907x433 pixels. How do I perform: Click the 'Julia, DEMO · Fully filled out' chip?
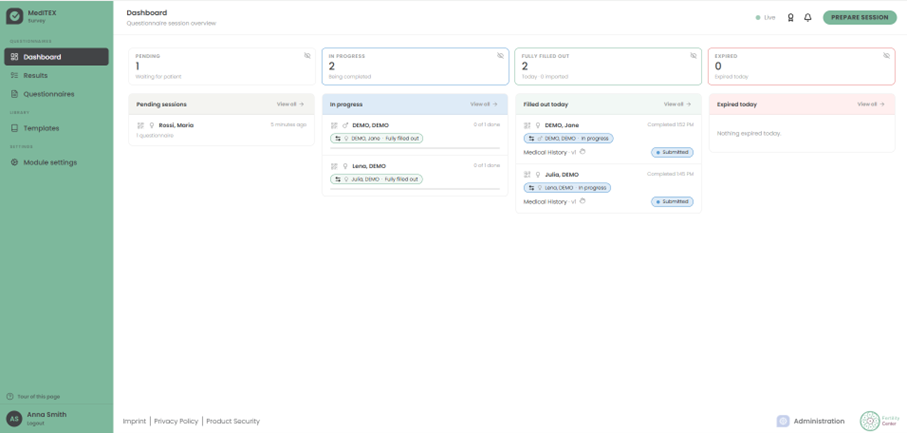tap(377, 179)
